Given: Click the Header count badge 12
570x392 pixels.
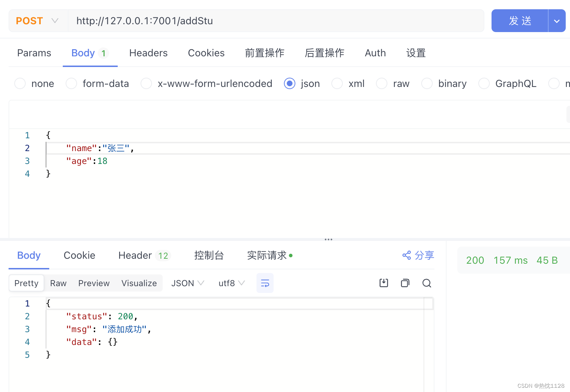Looking at the screenshot, I should pyautogui.click(x=163, y=256).
